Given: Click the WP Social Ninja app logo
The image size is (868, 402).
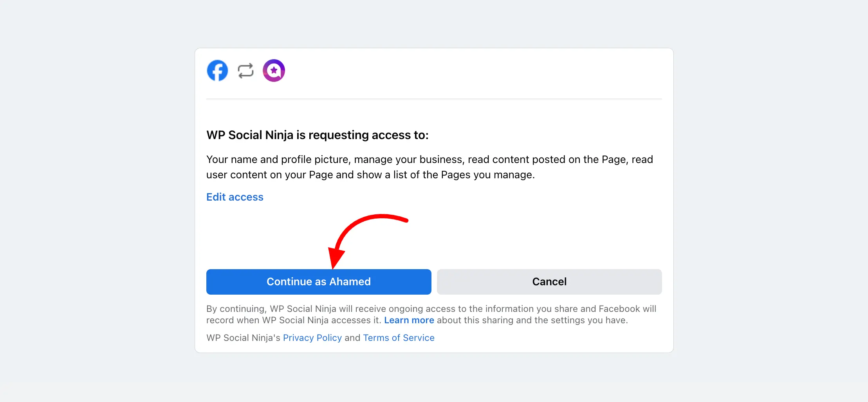Looking at the screenshot, I should (274, 71).
